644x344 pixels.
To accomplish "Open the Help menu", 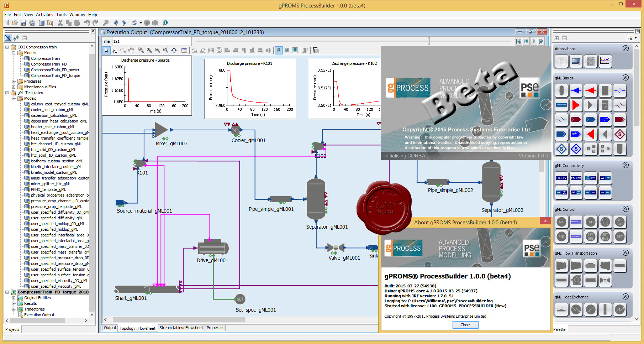I will [x=93, y=15].
